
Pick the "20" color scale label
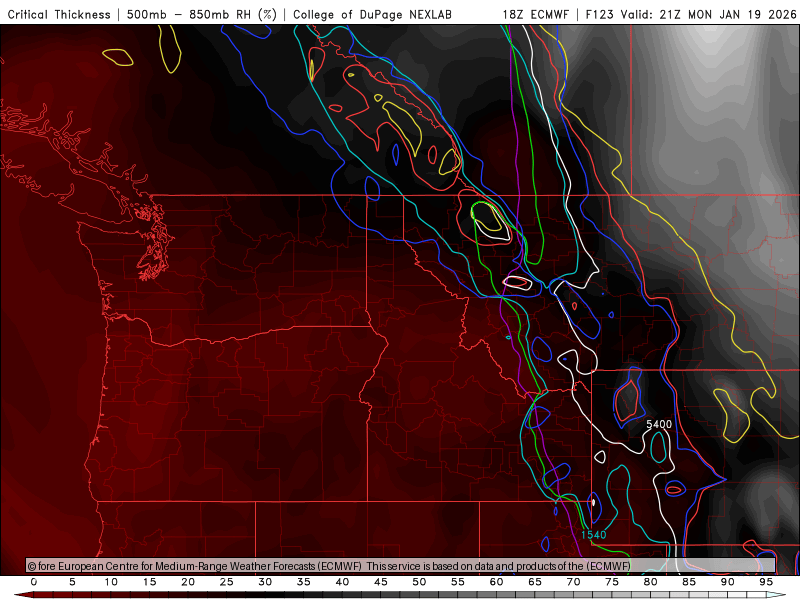[188, 582]
